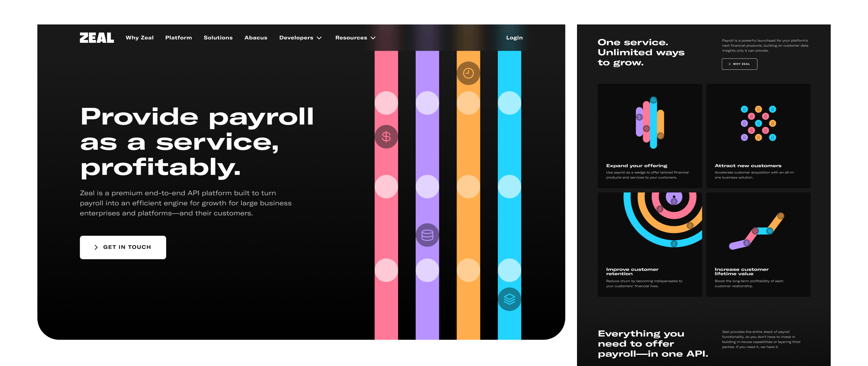
Task: Click 'Payroll is a powerful launchpad' paragraph
Action: (x=765, y=46)
